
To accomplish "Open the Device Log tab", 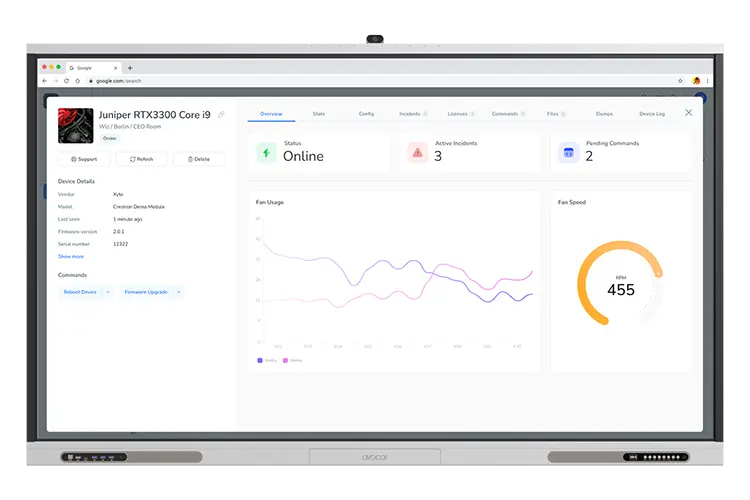I will (652, 114).
